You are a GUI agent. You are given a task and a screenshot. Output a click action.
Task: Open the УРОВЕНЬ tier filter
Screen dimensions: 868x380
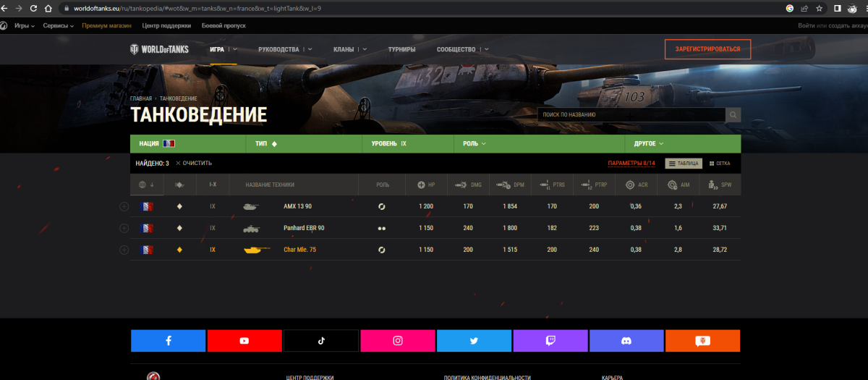[408, 143]
